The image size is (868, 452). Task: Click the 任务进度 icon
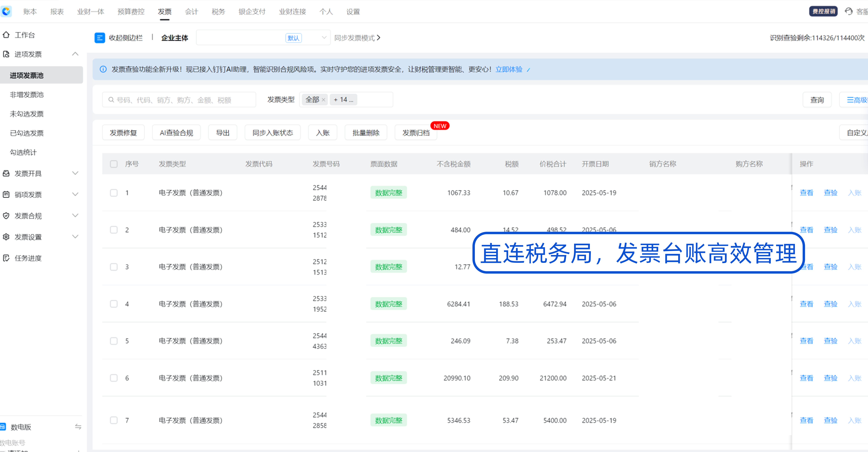coord(6,258)
